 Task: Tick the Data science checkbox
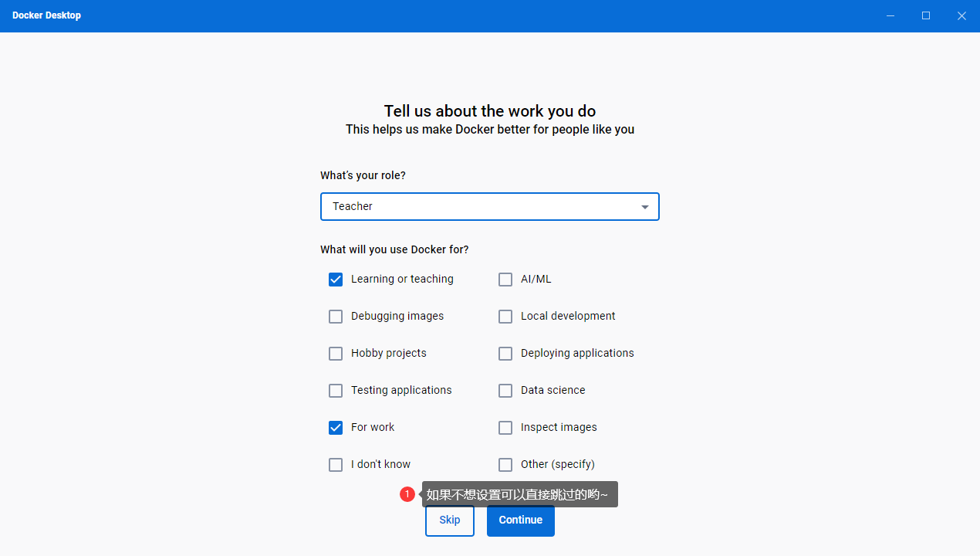[x=505, y=391]
